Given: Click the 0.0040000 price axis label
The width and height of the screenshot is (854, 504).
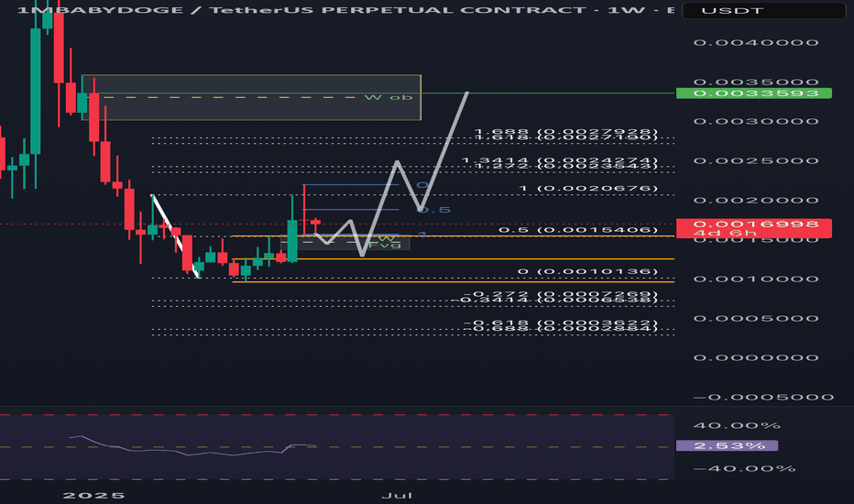Looking at the screenshot, I should [x=756, y=42].
